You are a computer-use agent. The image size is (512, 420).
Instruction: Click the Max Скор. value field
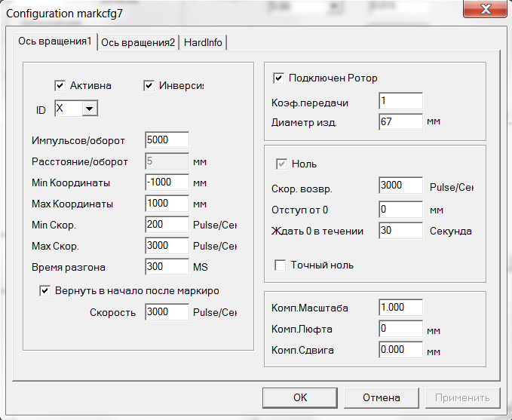[166, 246]
